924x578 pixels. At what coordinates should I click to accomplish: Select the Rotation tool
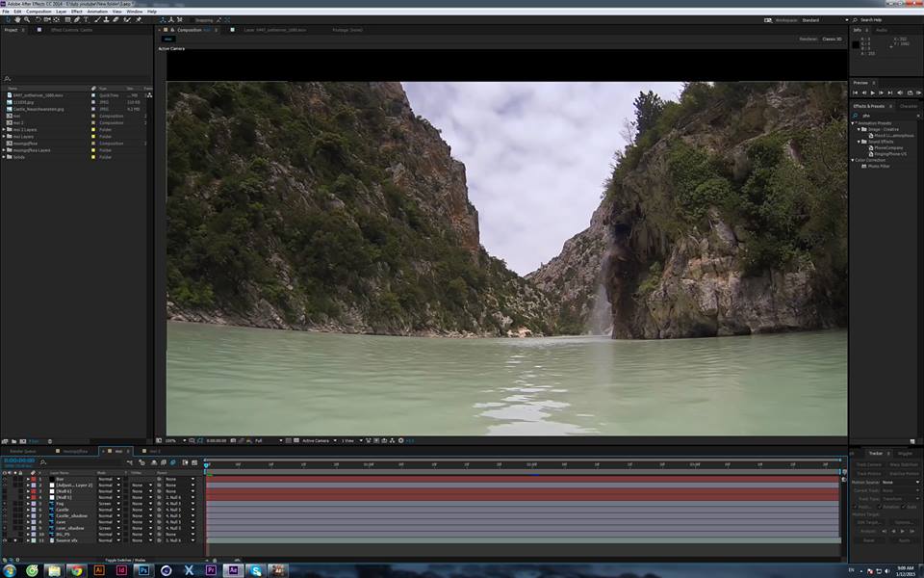(x=38, y=19)
